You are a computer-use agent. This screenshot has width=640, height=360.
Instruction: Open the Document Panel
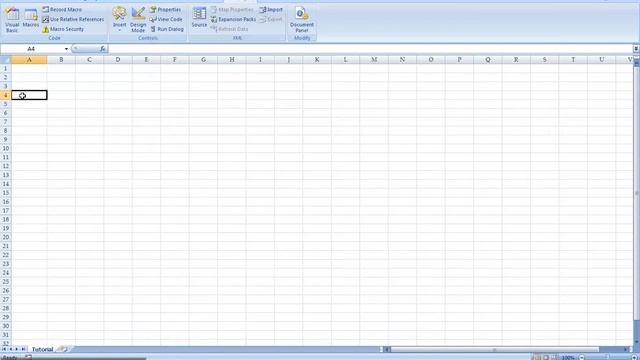click(302, 20)
